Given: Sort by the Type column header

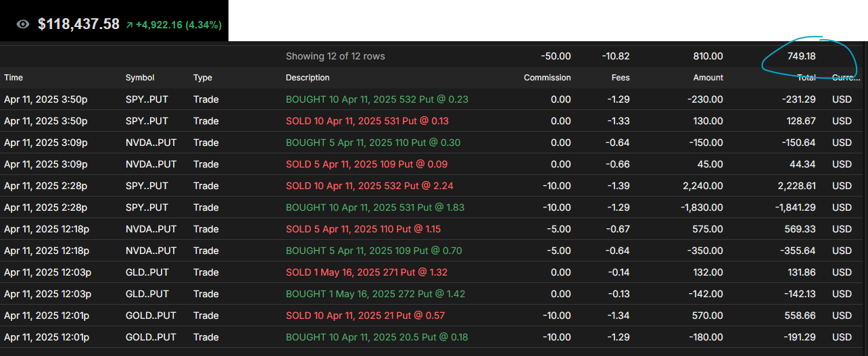Looking at the screenshot, I should pyautogui.click(x=203, y=78).
